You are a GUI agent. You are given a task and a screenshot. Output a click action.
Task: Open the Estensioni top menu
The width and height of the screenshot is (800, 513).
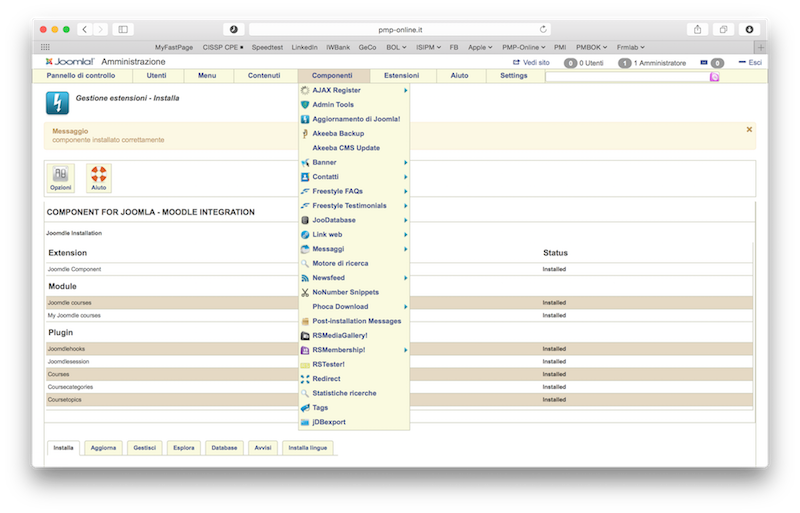tap(401, 76)
